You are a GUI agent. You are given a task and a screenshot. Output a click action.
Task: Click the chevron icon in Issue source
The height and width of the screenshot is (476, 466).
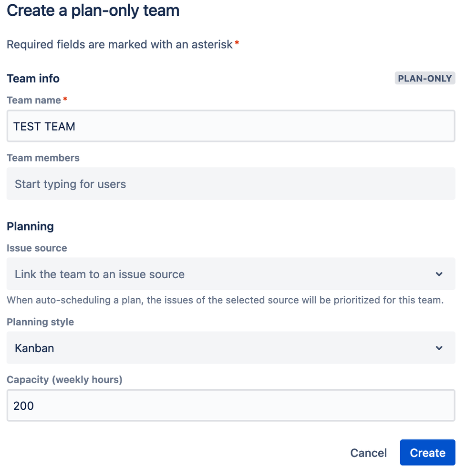tap(439, 274)
